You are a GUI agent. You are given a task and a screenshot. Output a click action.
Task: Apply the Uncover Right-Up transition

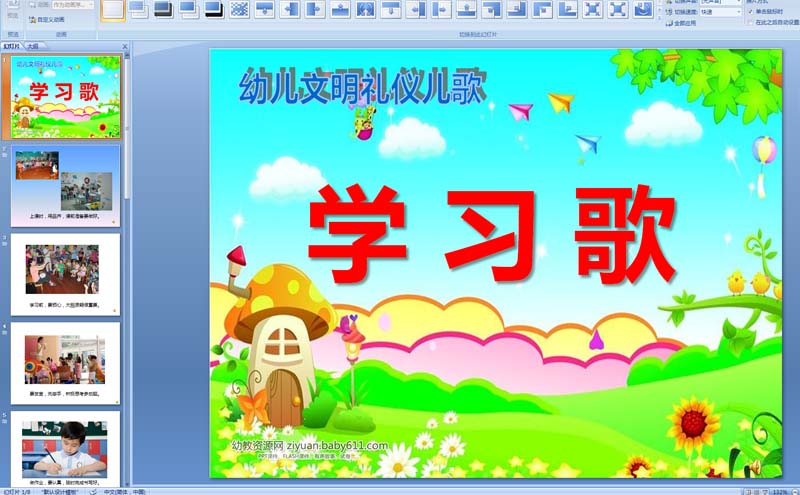568,10
